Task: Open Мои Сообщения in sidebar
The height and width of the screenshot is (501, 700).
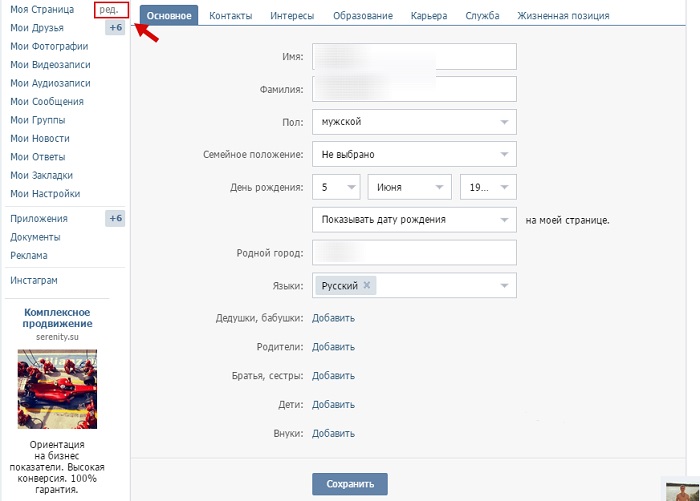Action: pos(47,101)
